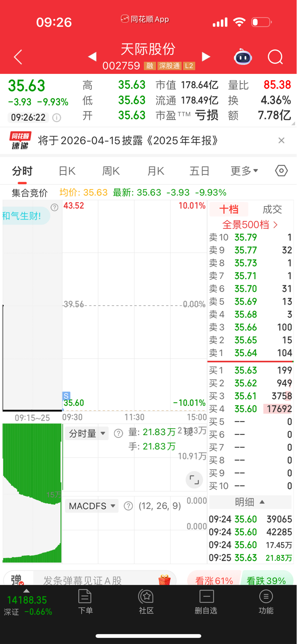This screenshot has width=297, height=644.
Task: Collapse the 明细 trade details section
Action: (250, 502)
